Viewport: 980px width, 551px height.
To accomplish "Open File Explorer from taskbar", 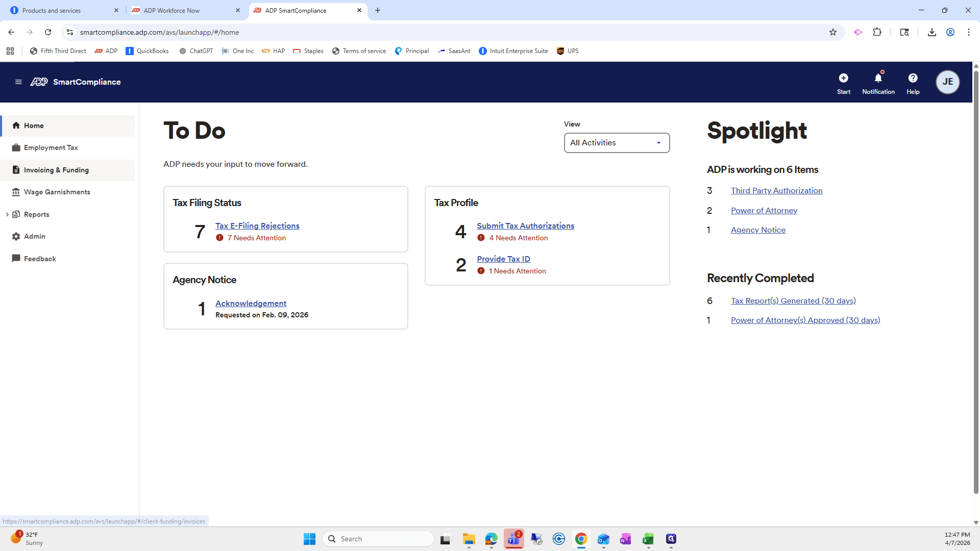I will 469,539.
